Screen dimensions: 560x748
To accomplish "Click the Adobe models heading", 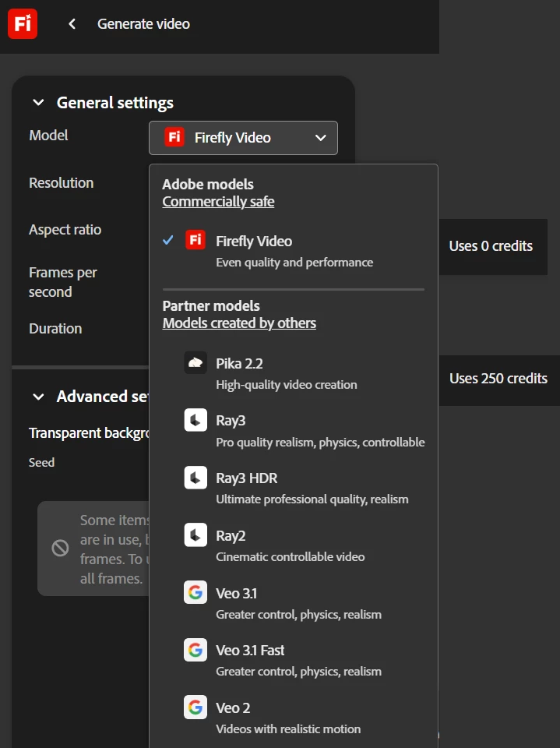I will (208, 184).
